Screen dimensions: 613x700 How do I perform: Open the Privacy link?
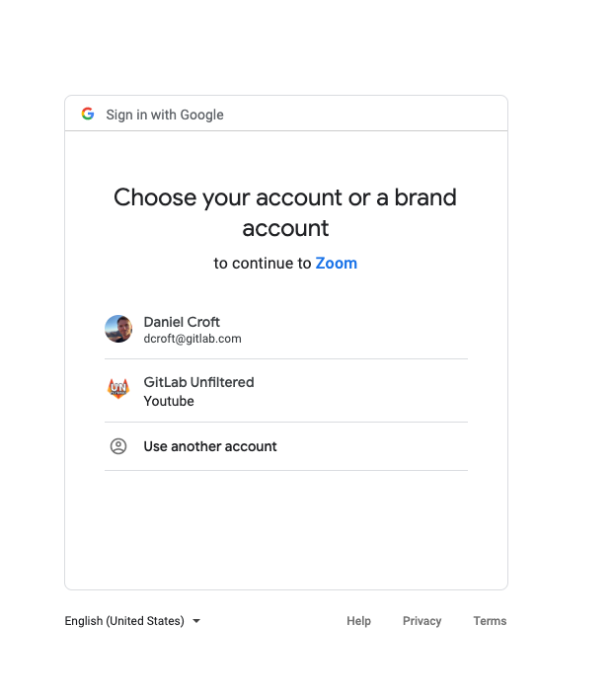click(x=421, y=621)
